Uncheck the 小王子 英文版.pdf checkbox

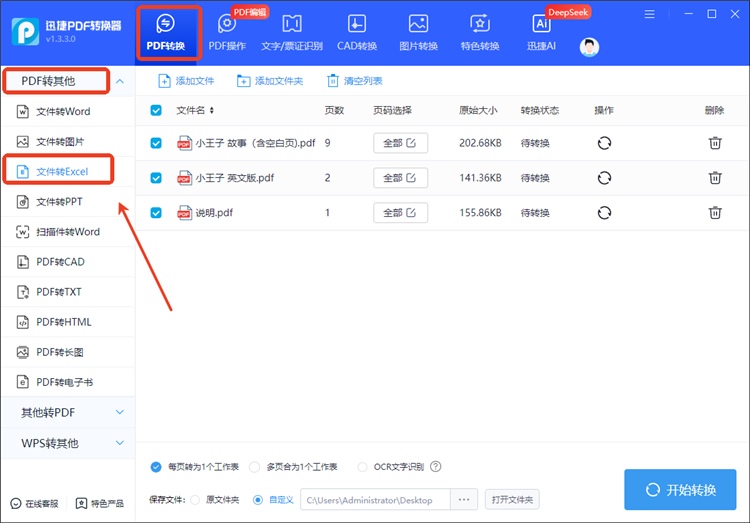coord(156,178)
